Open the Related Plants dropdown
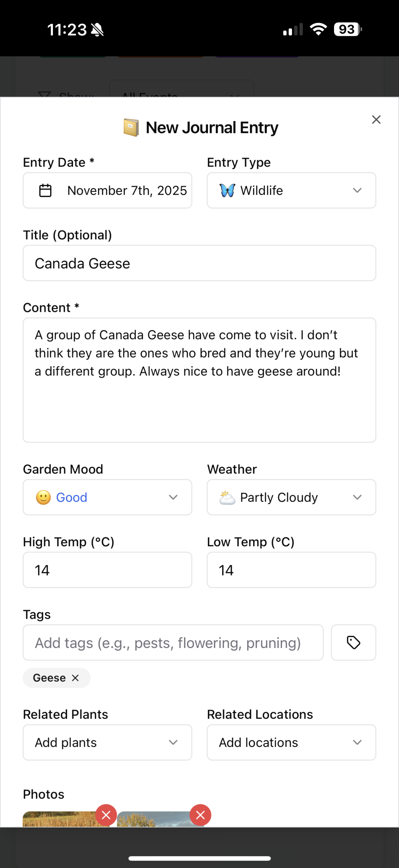Screen dimensions: 399x868 coord(107,743)
